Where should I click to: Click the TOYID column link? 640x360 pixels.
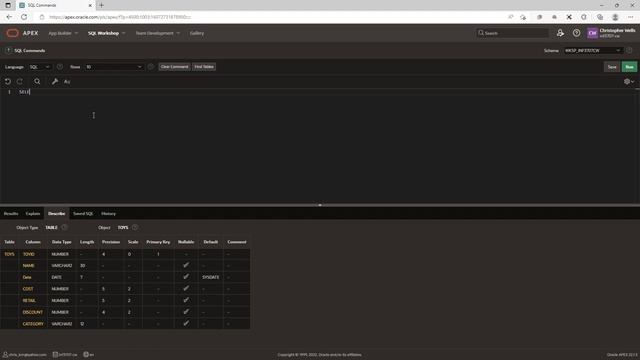29,254
